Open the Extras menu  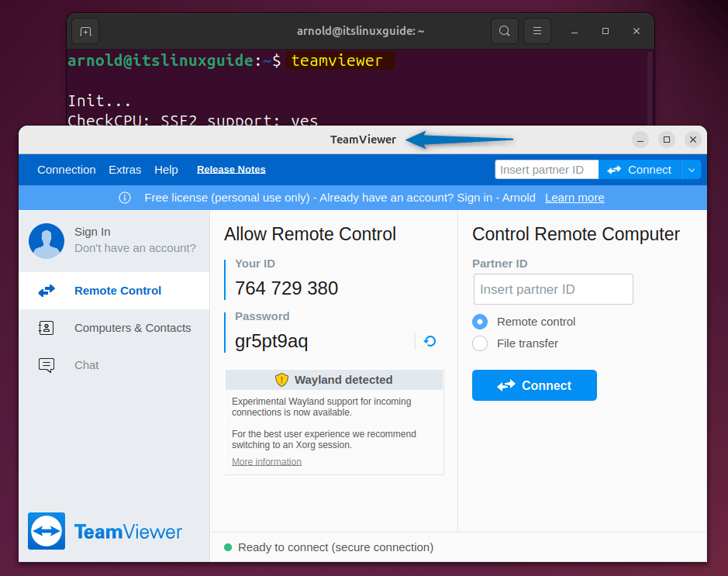pos(125,169)
